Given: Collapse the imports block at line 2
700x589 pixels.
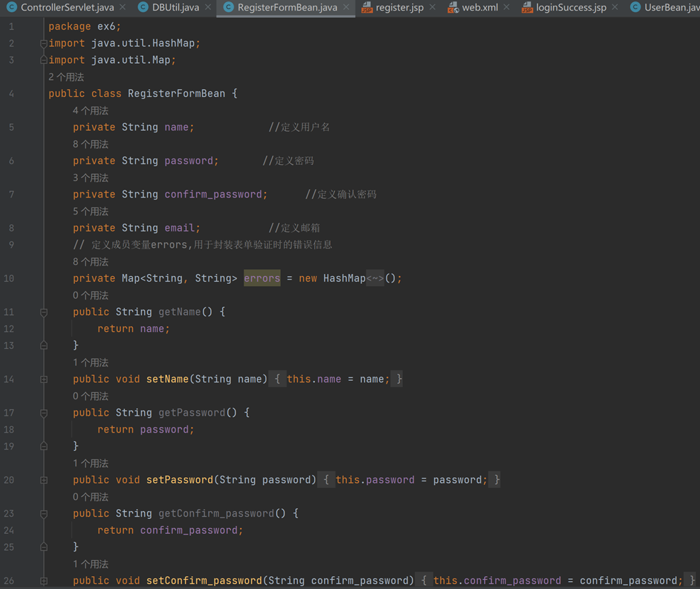Looking at the screenshot, I should coord(44,43).
